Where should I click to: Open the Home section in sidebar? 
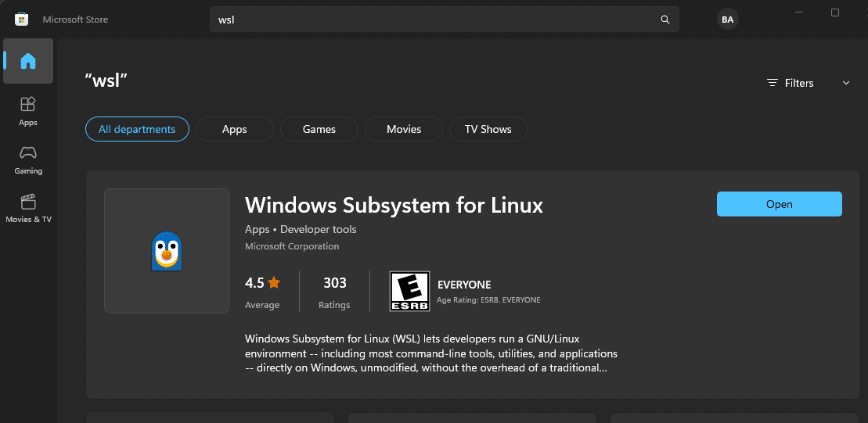click(28, 61)
